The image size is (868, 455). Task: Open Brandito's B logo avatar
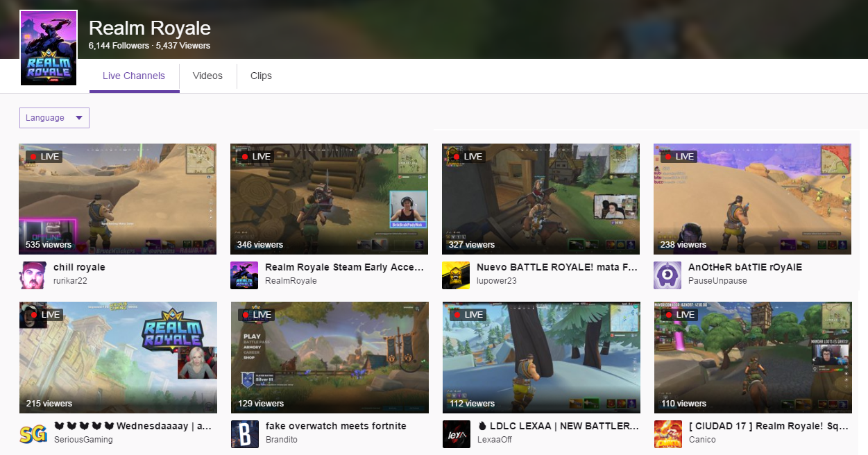244,434
